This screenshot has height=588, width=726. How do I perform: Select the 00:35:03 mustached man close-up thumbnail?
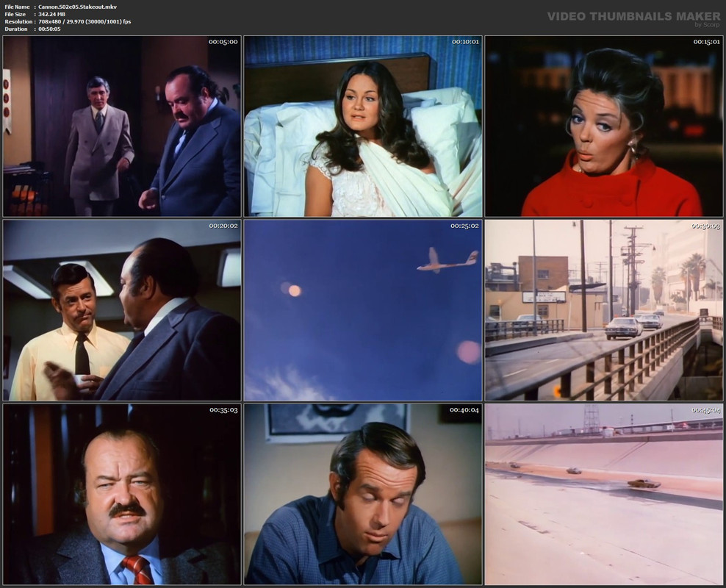pos(122,494)
